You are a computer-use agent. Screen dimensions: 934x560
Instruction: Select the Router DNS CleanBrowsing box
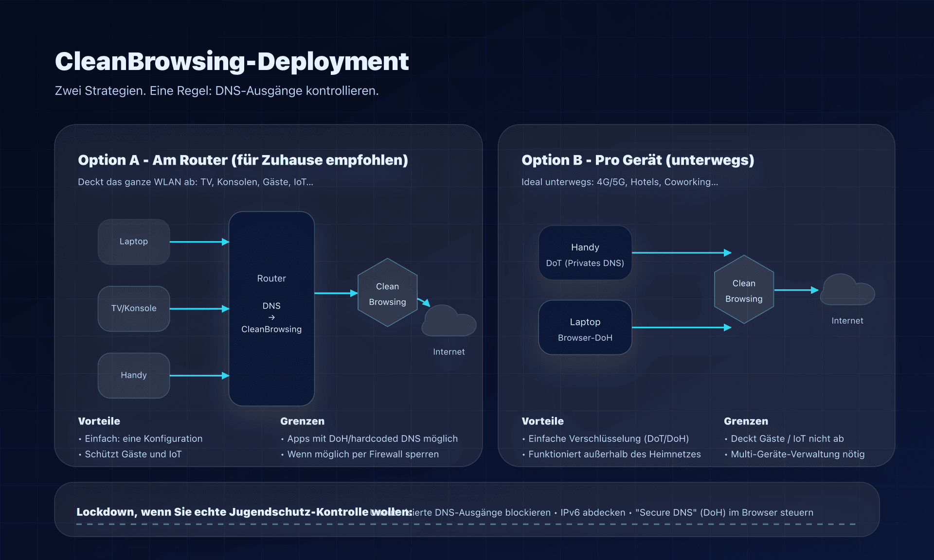[271, 308]
